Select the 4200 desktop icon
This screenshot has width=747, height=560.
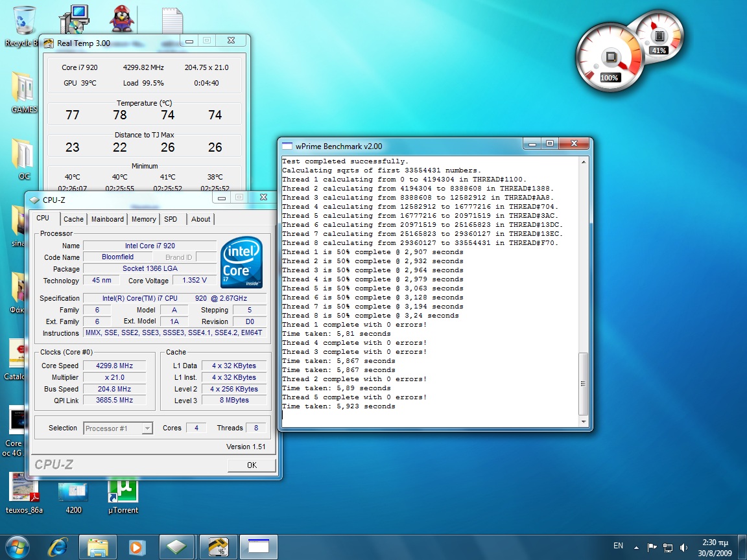click(73, 497)
